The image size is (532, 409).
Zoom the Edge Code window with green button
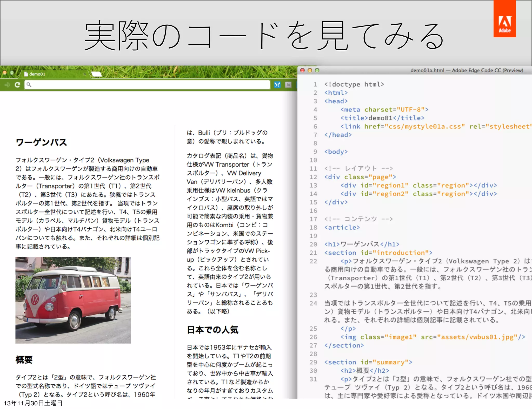317,70
